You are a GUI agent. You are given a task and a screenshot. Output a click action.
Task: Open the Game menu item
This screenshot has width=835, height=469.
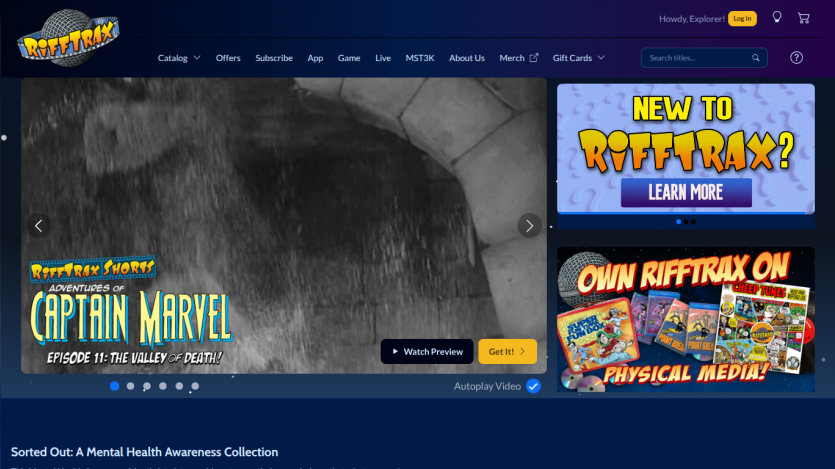pyautogui.click(x=349, y=57)
